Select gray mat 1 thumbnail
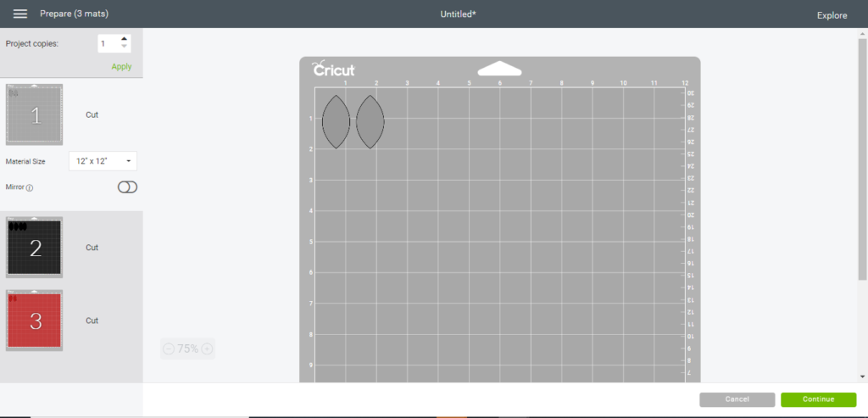Screen dimensions: 868x418 (35, 114)
